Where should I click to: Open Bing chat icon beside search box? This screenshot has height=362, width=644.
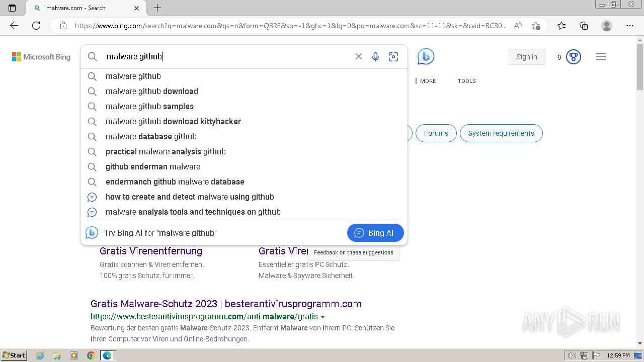(426, 57)
